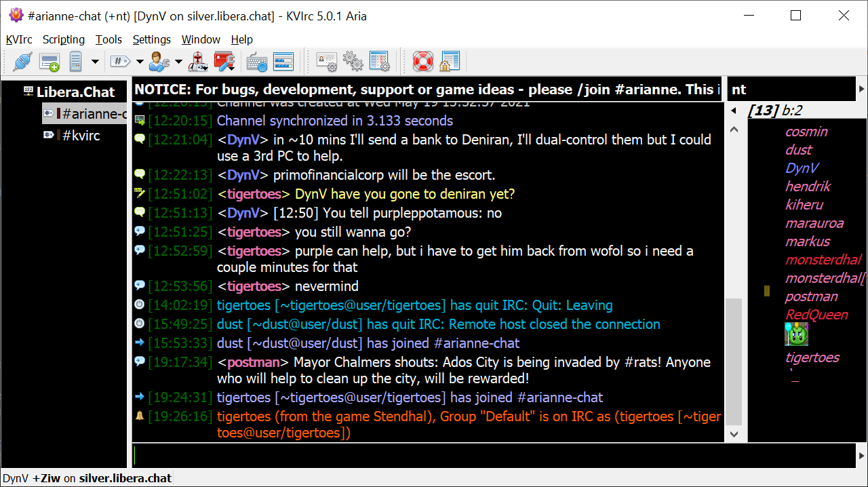Screen dimensions: 868x487
Task: Open the Help menu
Action: [241, 39]
